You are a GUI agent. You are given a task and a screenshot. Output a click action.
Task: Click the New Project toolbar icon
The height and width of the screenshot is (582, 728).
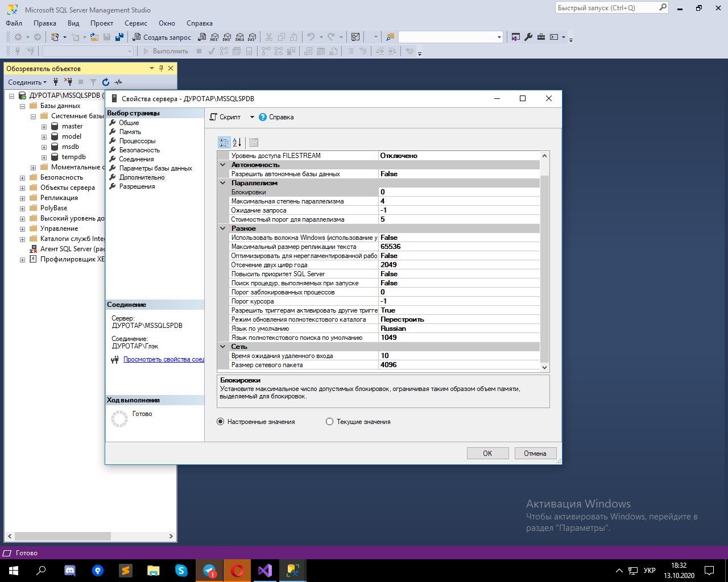pyautogui.click(x=55, y=37)
